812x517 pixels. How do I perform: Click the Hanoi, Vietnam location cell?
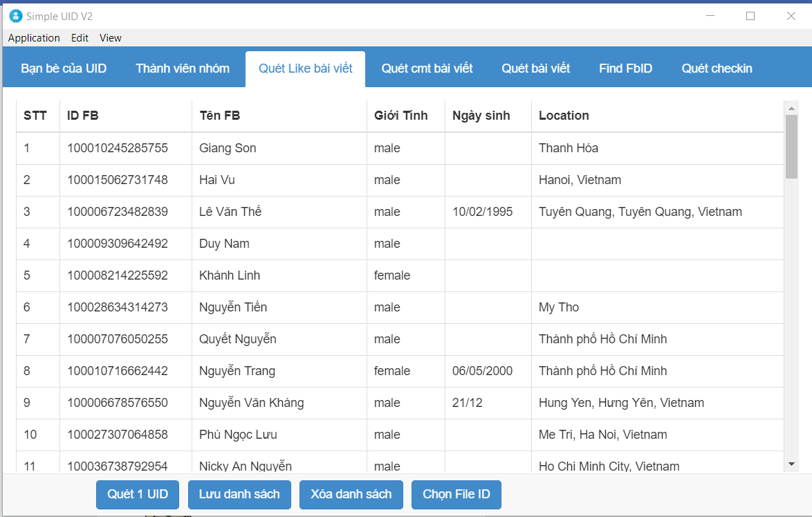[x=658, y=180]
